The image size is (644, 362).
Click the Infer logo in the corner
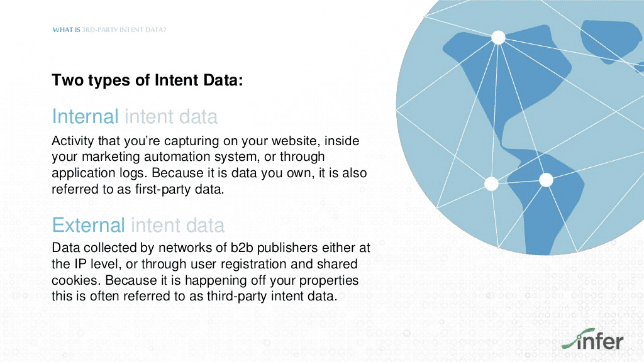coord(592,339)
